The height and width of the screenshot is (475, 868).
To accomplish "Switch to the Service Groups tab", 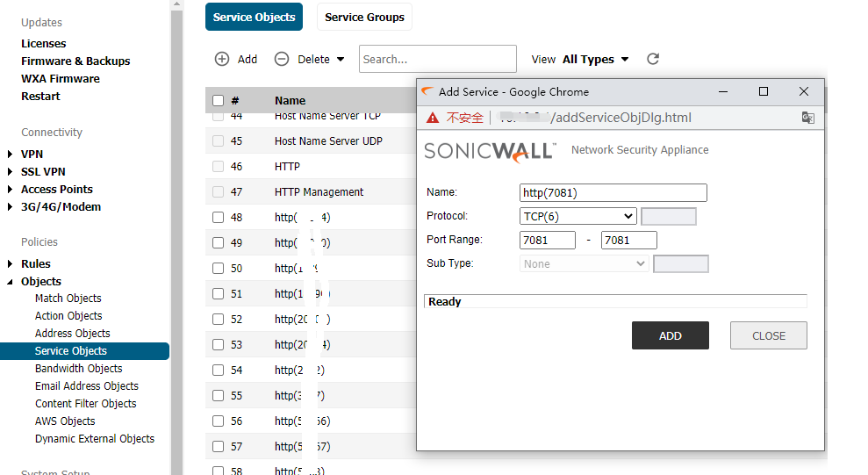I will click(x=364, y=18).
